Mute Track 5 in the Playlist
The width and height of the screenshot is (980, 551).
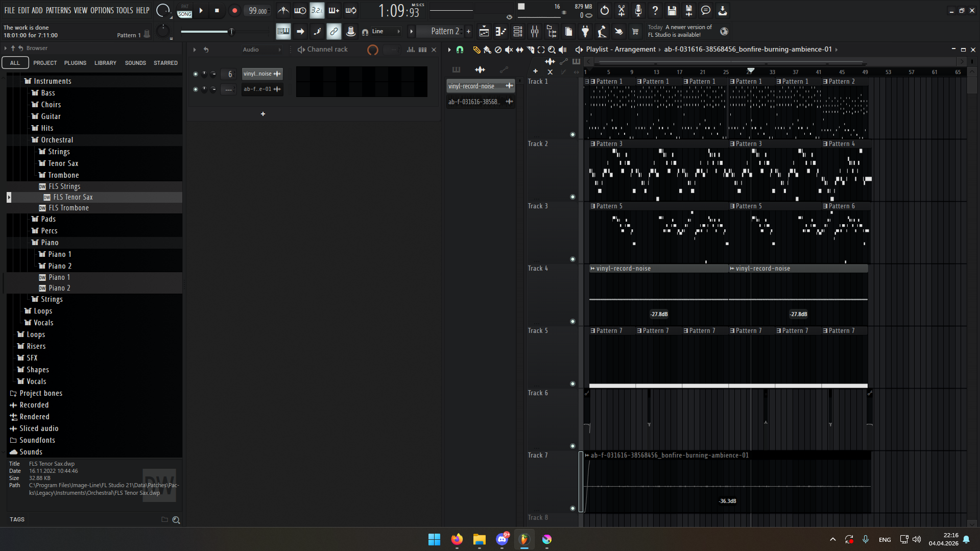572,384
